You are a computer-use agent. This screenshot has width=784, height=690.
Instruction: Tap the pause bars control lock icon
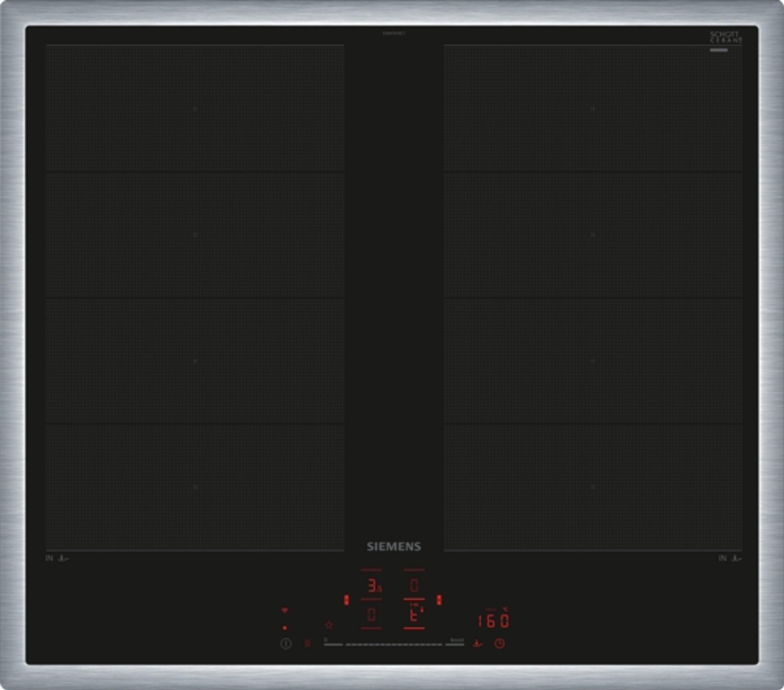[307, 643]
